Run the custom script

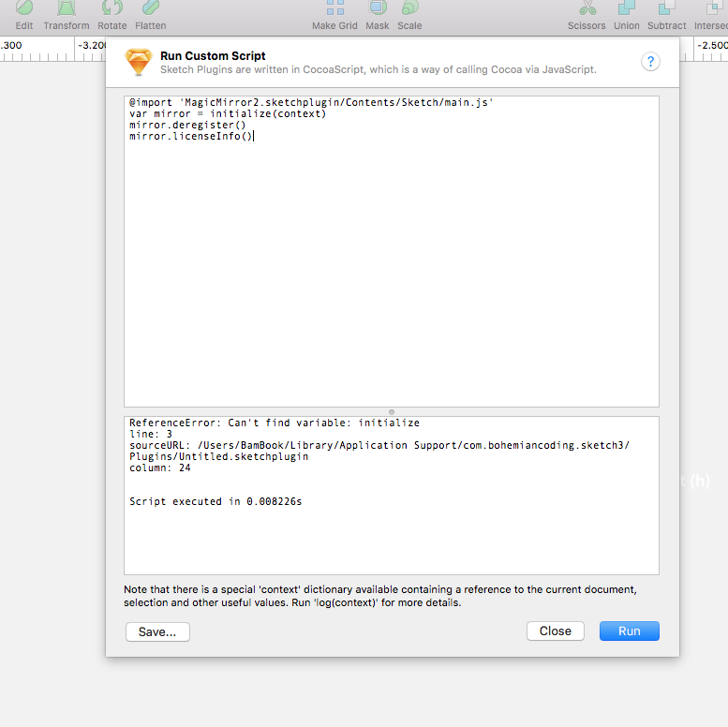point(629,631)
